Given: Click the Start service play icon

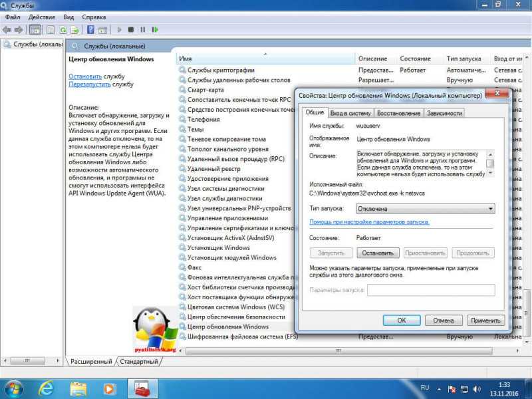Looking at the screenshot, I should coord(120,30).
